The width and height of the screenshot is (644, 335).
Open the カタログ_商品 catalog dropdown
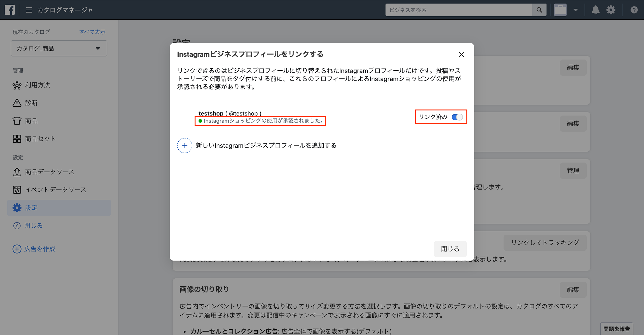click(x=59, y=48)
